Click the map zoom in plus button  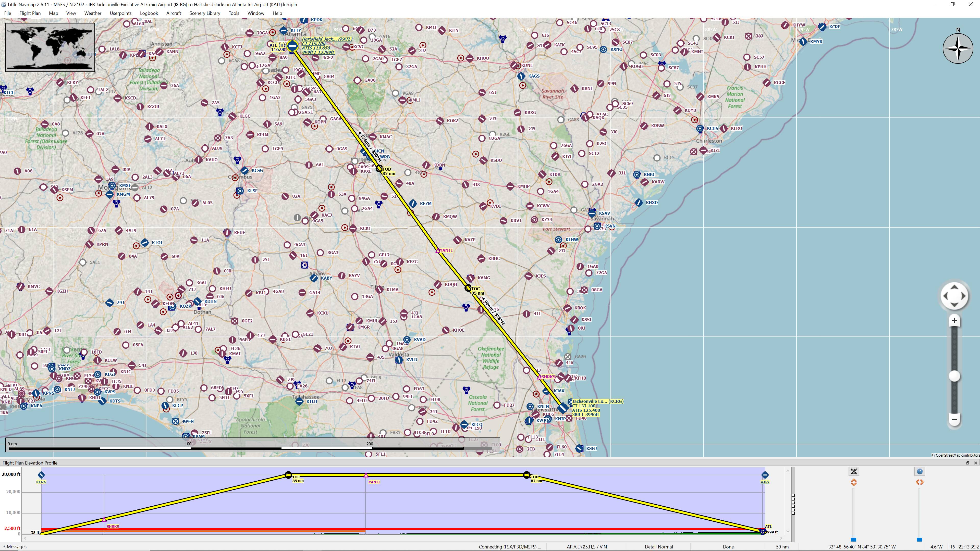[954, 321]
